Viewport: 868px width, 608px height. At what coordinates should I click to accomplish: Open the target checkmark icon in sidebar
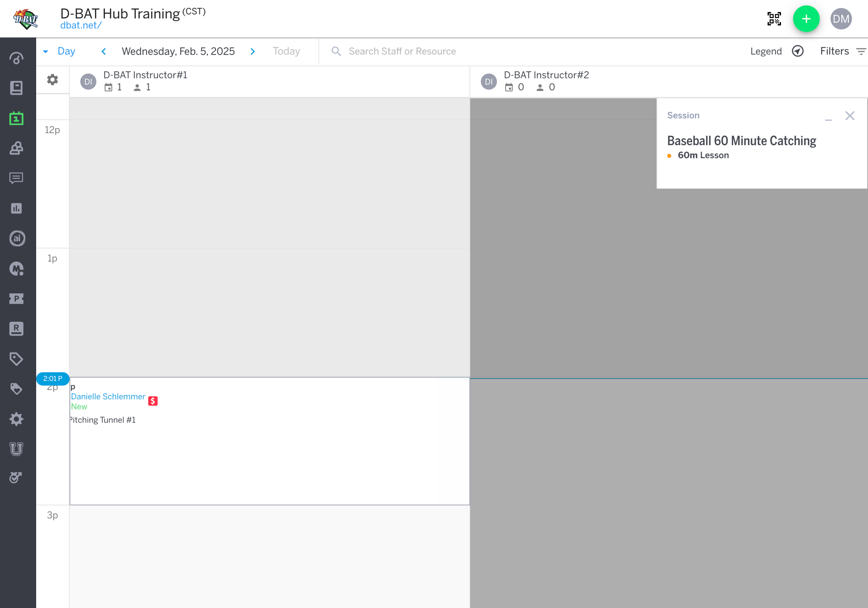point(16,478)
